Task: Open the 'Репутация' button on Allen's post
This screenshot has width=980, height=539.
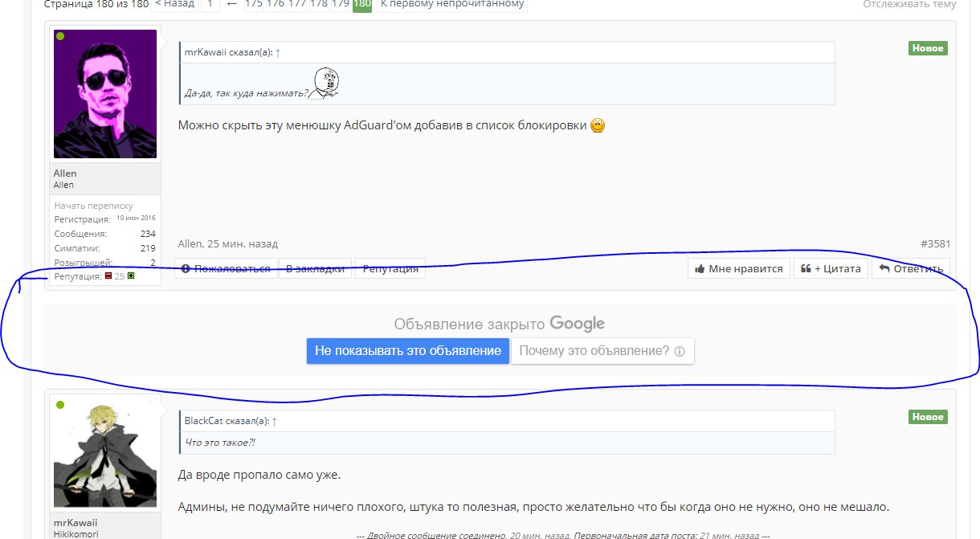Action: point(390,268)
